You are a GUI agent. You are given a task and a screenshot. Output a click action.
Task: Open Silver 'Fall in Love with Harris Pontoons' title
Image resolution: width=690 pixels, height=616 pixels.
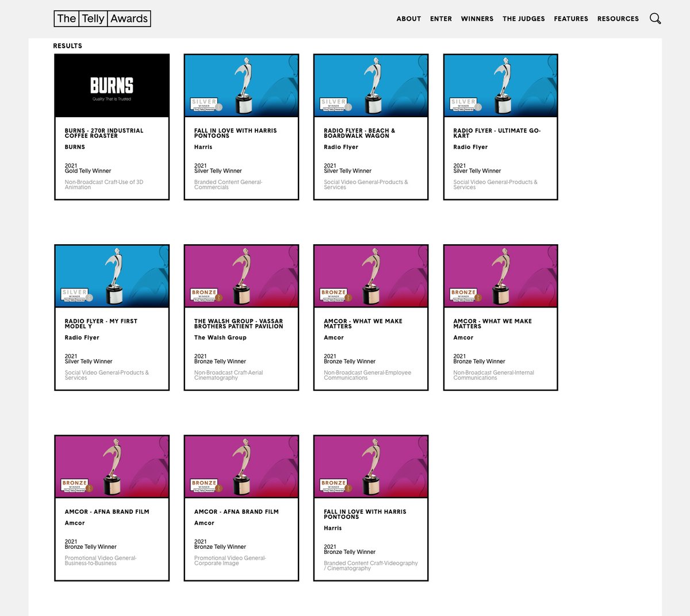tap(235, 133)
